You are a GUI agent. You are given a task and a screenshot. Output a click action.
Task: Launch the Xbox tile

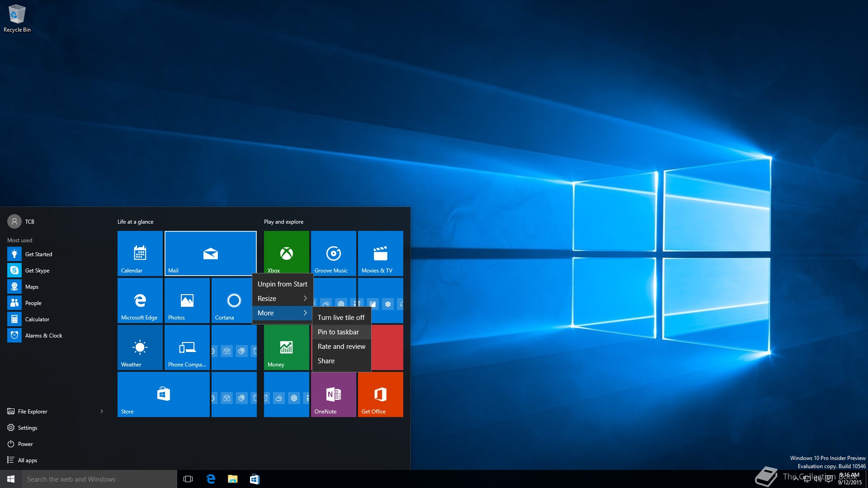click(x=287, y=252)
